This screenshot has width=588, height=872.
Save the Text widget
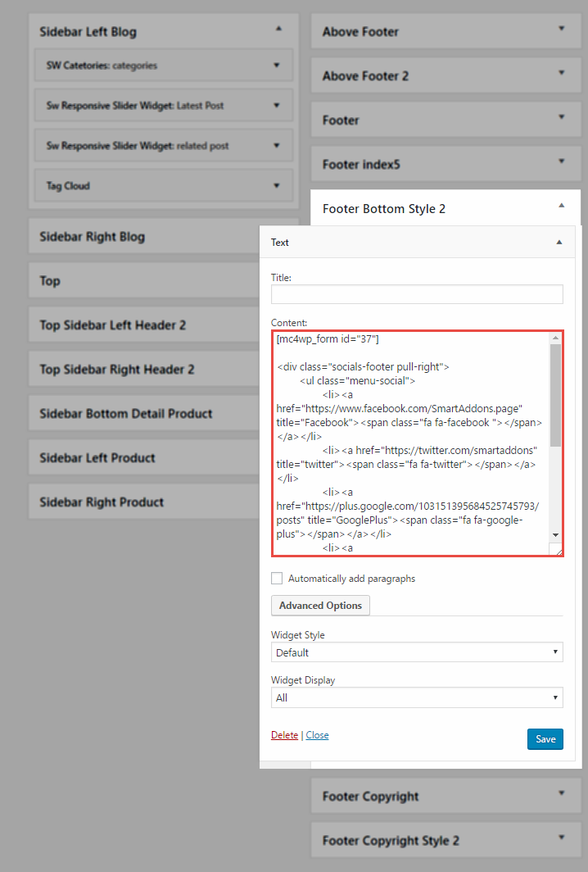tap(545, 739)
